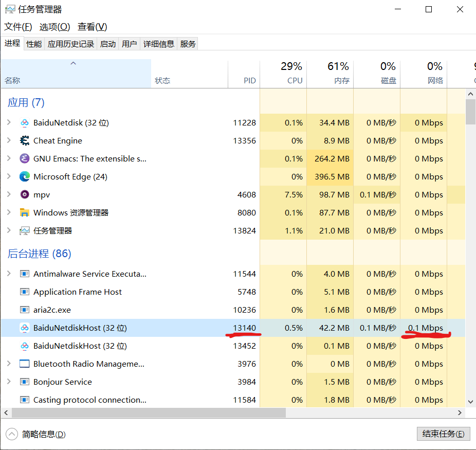Click the 结束任务(E) button

443,434
